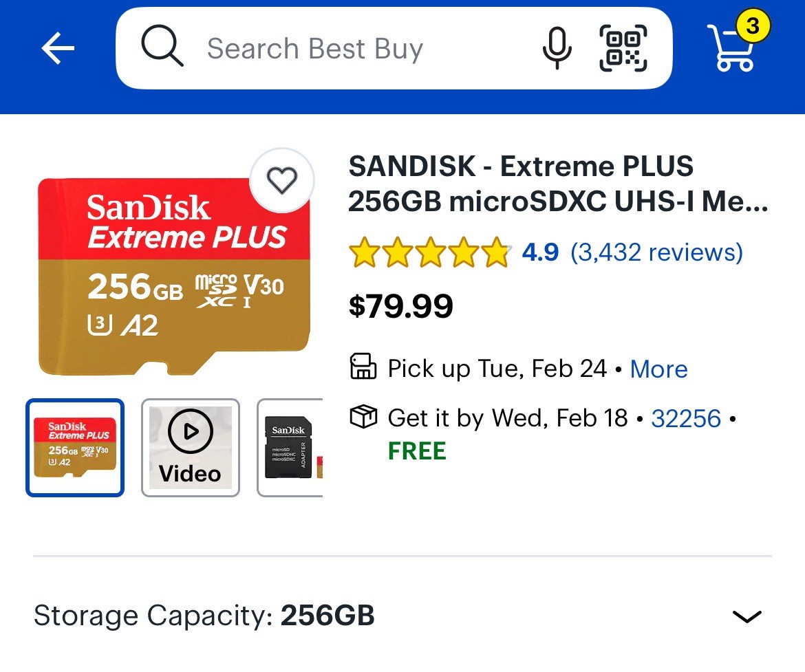
Task: Open the SANDISK Extreme PLUS product title
Action: pyautogui.click(x=557, y=184)
